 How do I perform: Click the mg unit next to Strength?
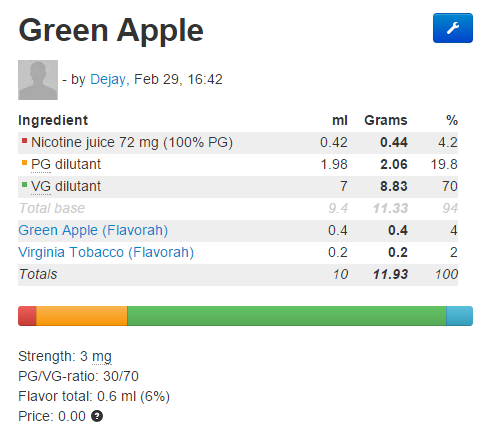point(102,357)
